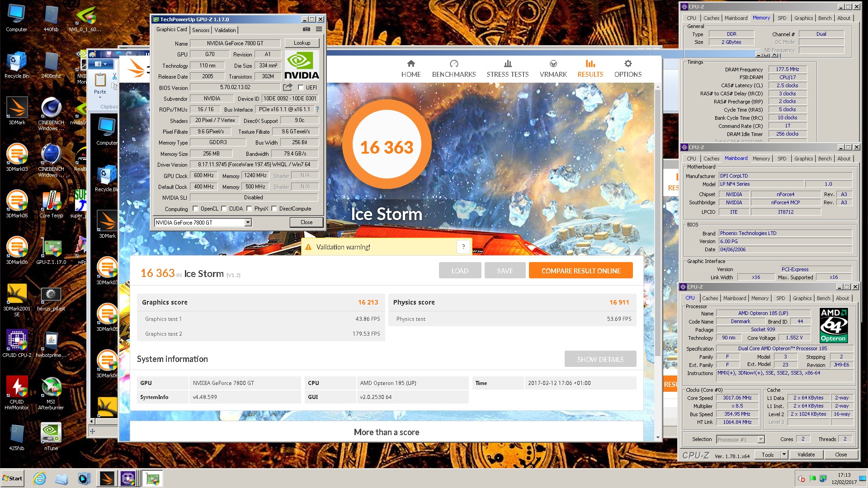Viewport: 868px width, 488px height.
Task: Toggle the OpenCL checkbox
Action: click(x=195, y=208)
